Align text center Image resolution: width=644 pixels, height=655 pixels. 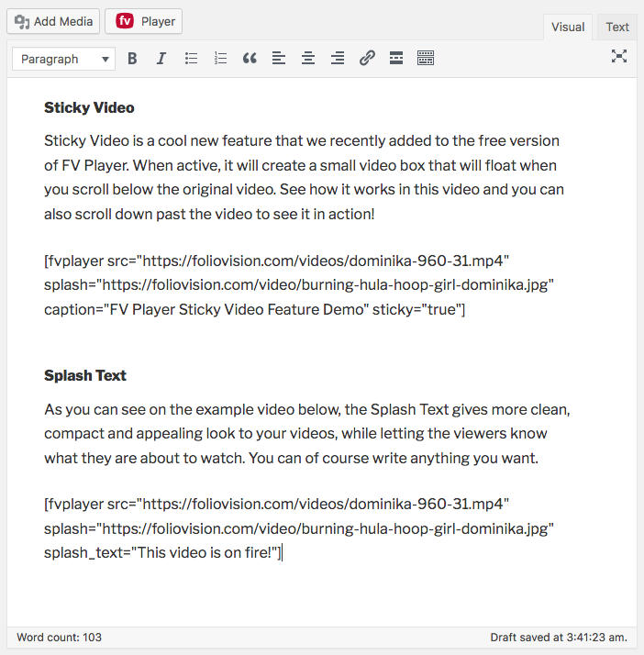[x=308, y=58]
